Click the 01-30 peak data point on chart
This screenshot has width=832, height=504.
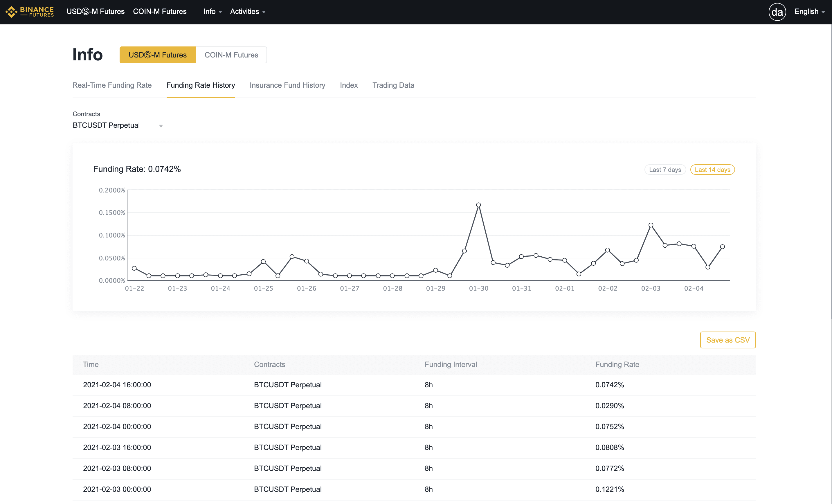click(478, 205)
